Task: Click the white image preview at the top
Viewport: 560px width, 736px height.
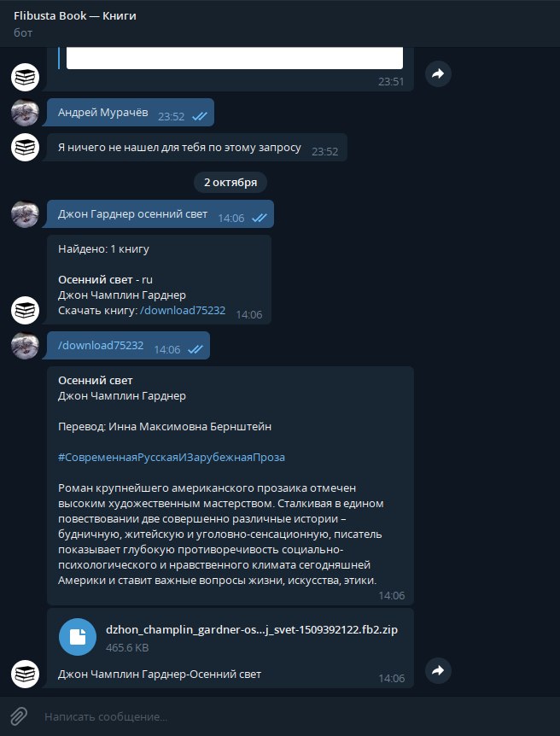Action: coord(235,58)
